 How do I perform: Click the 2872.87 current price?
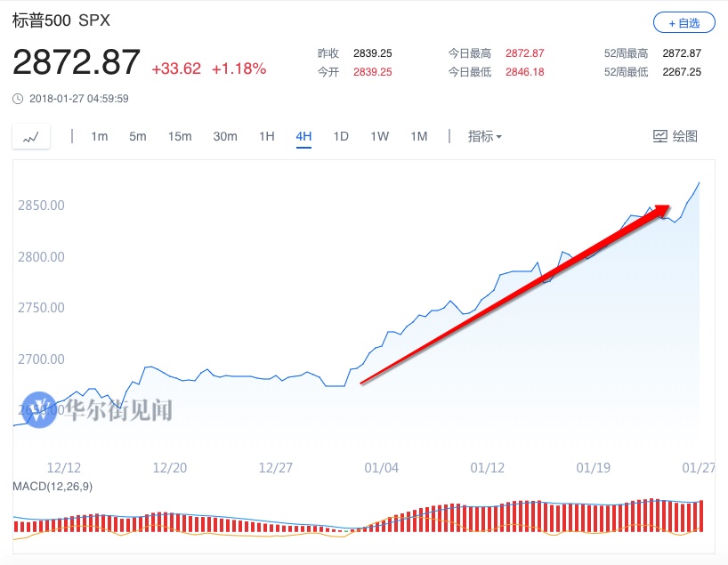click(x=77, y=62)
